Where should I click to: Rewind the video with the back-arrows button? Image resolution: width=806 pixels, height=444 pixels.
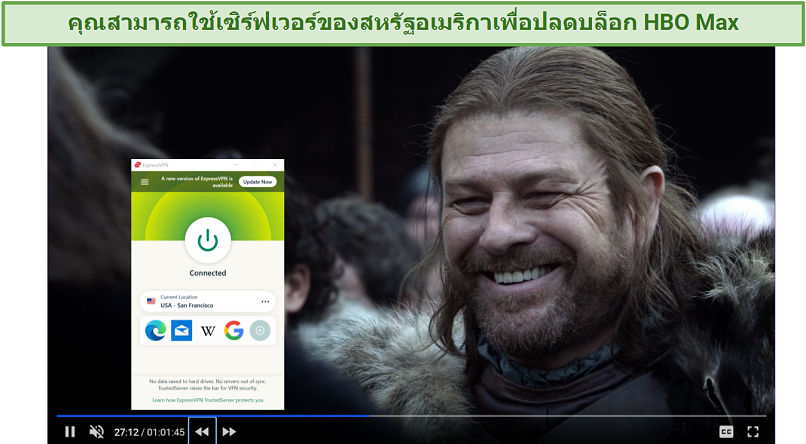tap(202, 432)
